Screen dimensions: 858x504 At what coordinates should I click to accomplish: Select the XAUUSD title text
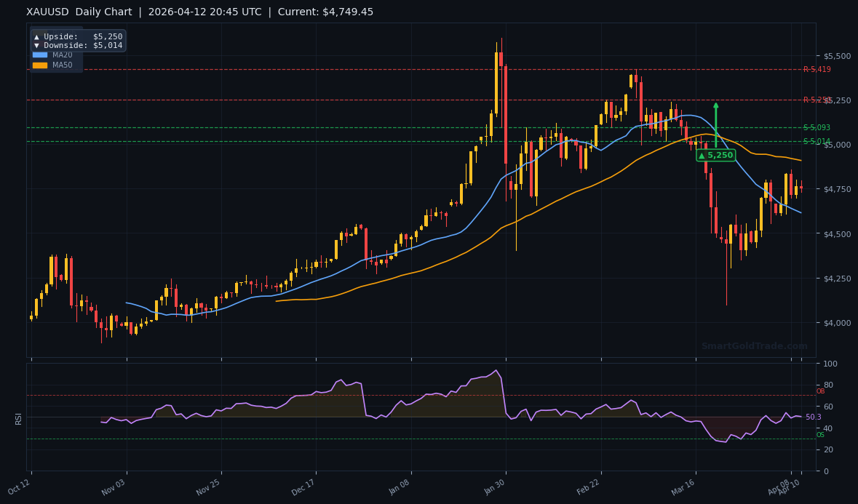[46, 12]
